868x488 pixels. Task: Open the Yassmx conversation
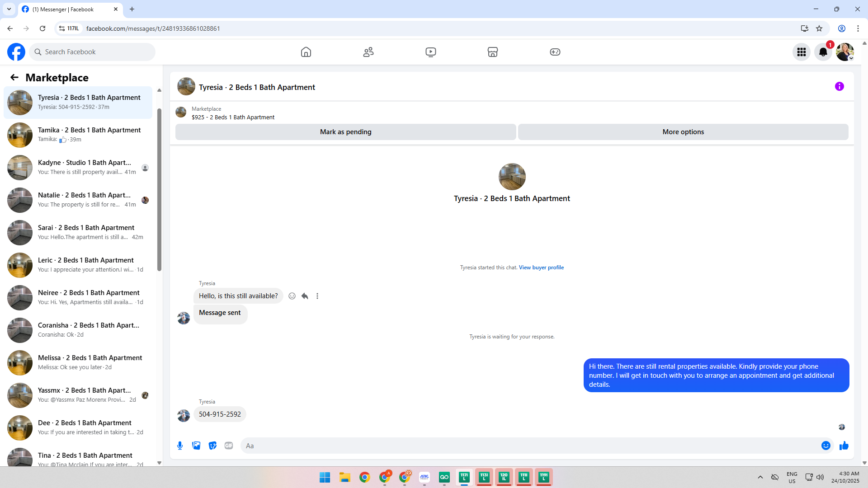click(78, 395)
